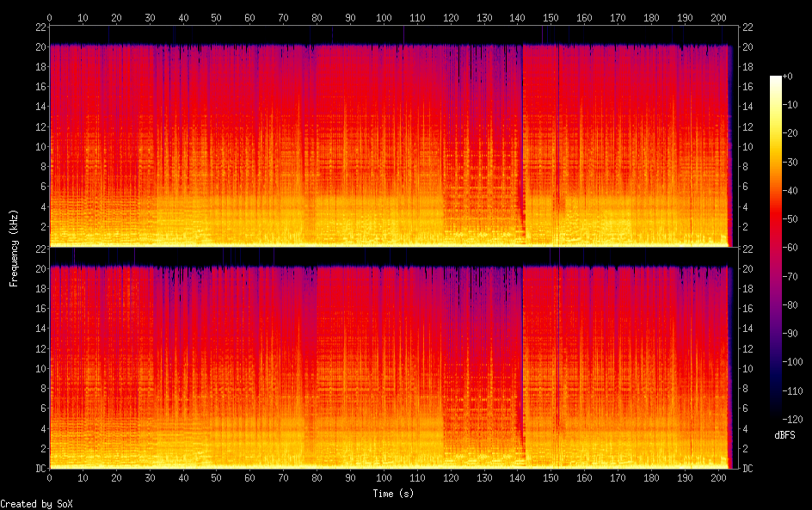Viewport: 812px width, 510px height.
Task: Click the upper channel spectrogram plot
Action: [394, 136]
